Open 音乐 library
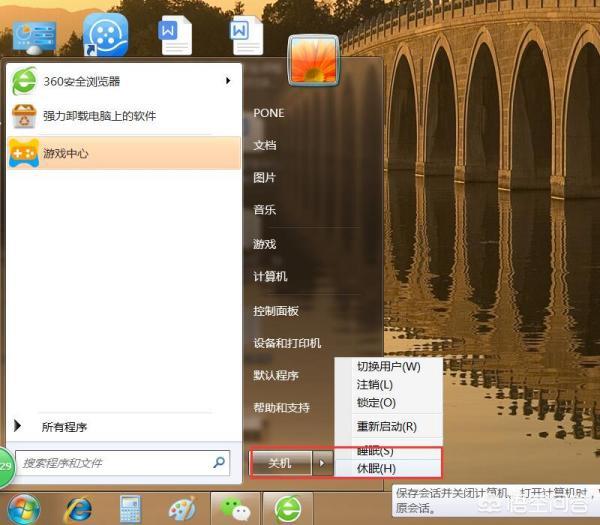Screen dimensions: 600x525 tap(264, 209)
